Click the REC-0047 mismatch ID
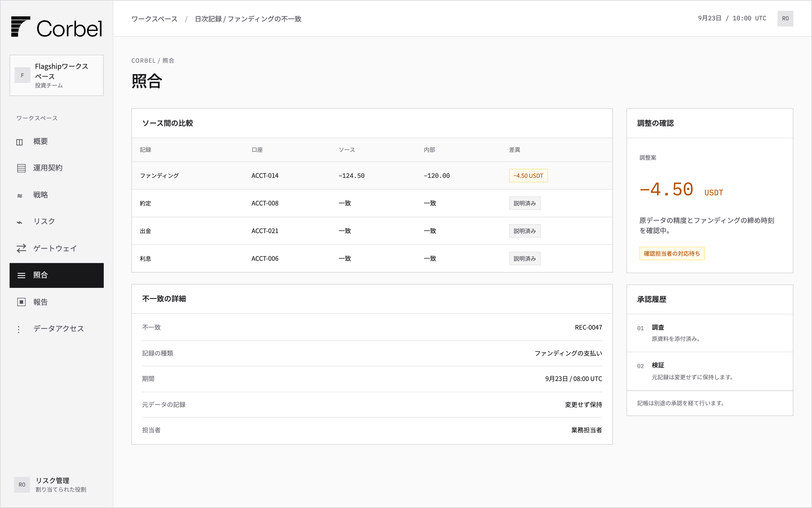The height and width of the screenshot is (508, 812). [x=588, y=327]
